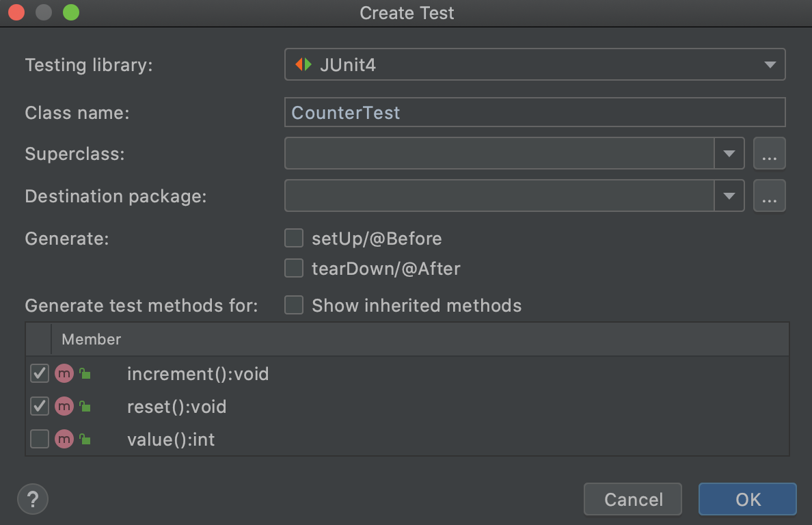Click the method icon beside increment():void
The height and width of the screenshot is (525, 812).
pos(64,373)
